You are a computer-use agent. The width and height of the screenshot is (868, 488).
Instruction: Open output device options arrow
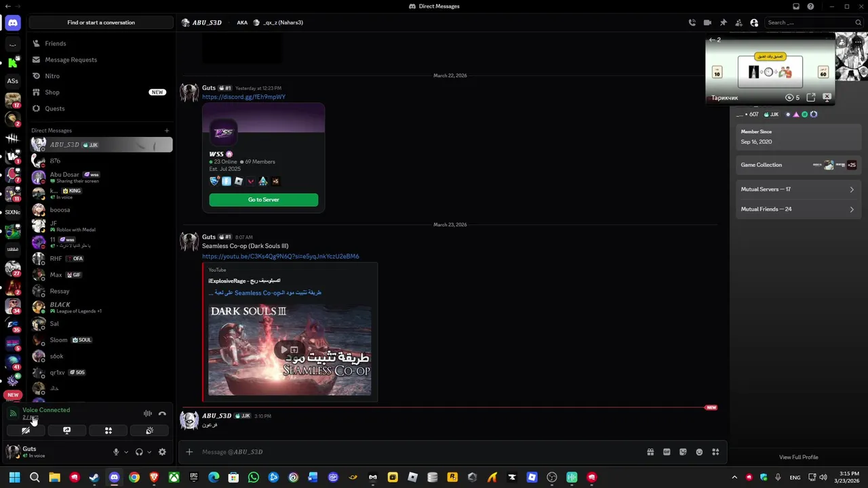pos(149,452)
